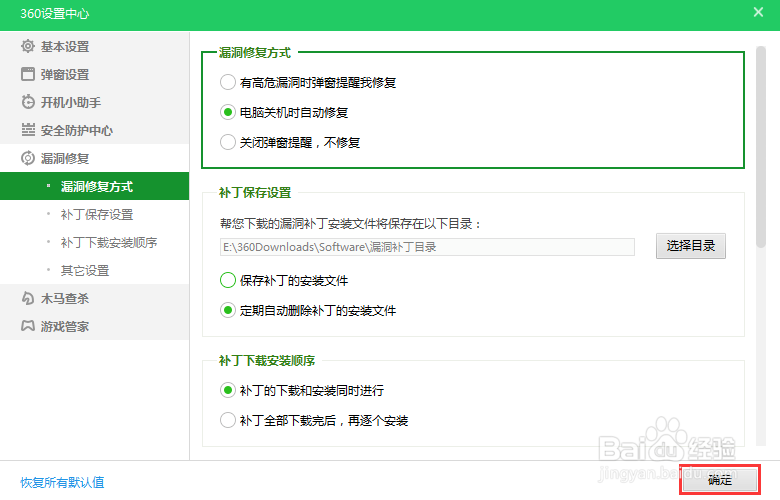
Task: Select 补丁的下载和安装同时进行 radio option
Action: pyautogui.click(x=228, y=390)
